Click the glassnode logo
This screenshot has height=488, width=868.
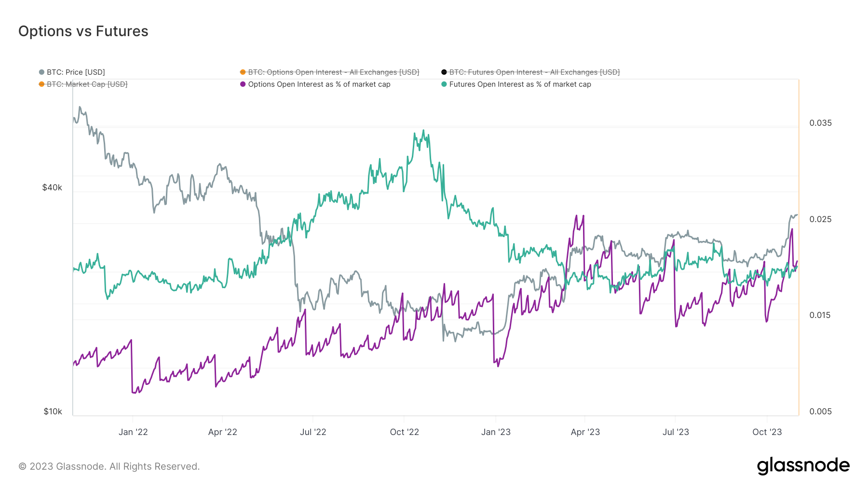(x=803, y=466)
